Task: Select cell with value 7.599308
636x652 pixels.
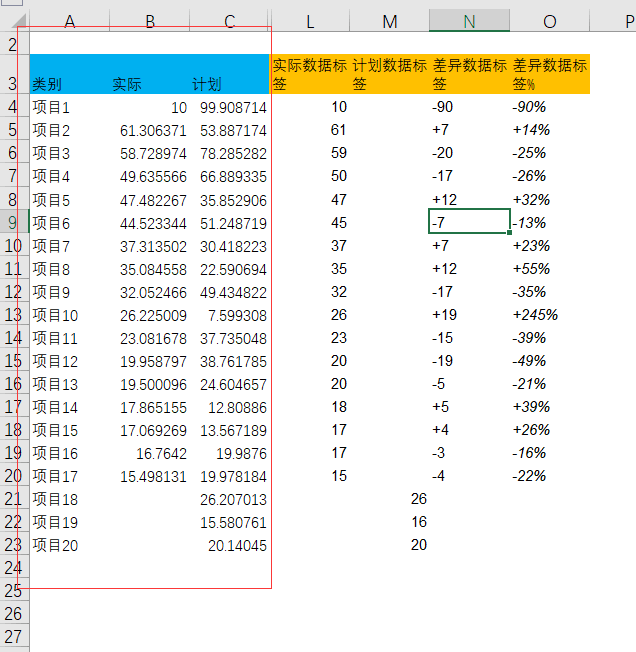Action: tap(229, 315)
